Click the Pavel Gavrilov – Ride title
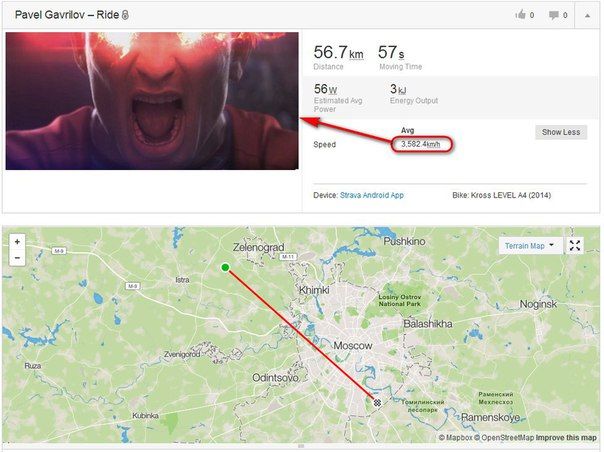The width and height of the screenshot is (604, 452). 67,15
